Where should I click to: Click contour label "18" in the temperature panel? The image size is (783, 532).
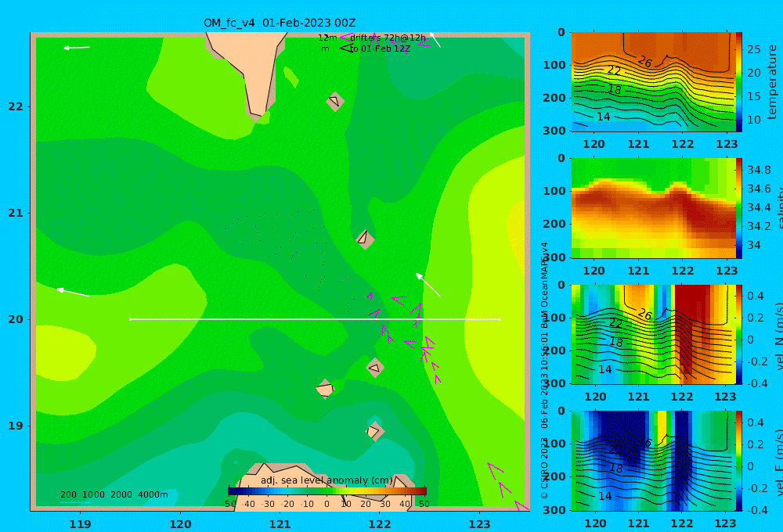point(615,89)
